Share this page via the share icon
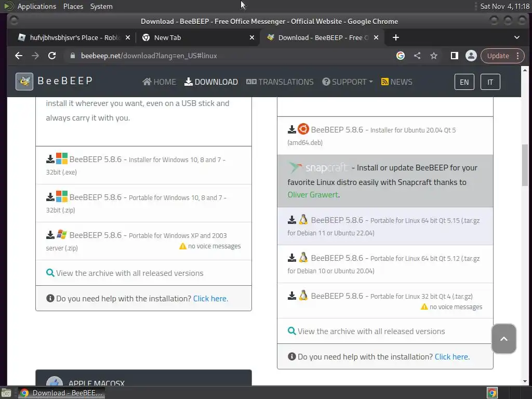532x399 pixels. coord(417,56)
